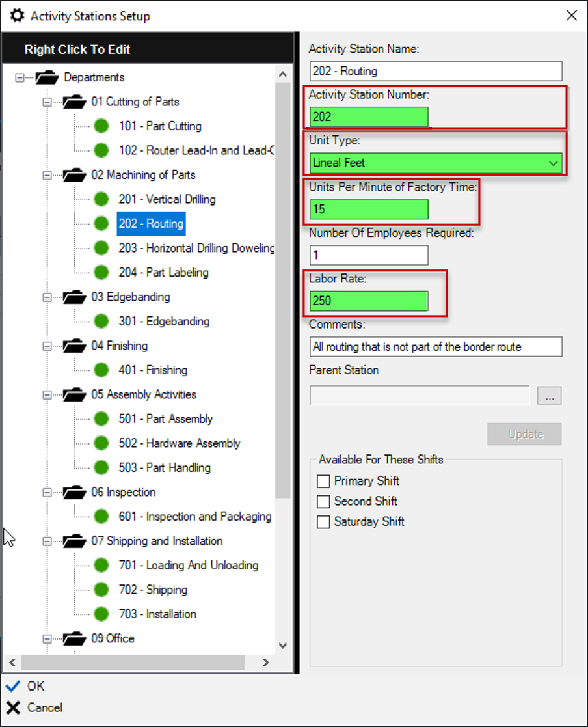Click the Parent Station browse (...) button
Image resolution: width=588 pixels, height=727 pixels.
click(x=549, y=396)
